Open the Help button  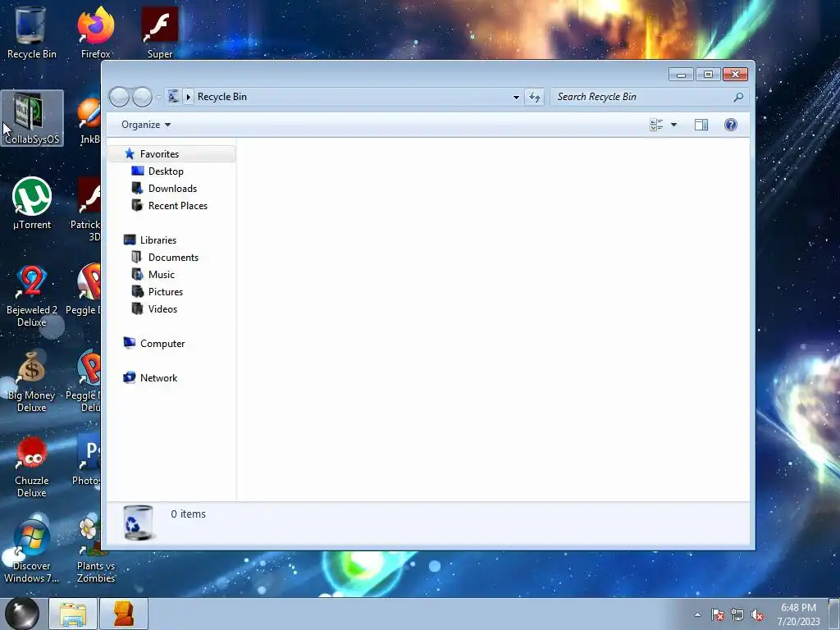[731, 125]
